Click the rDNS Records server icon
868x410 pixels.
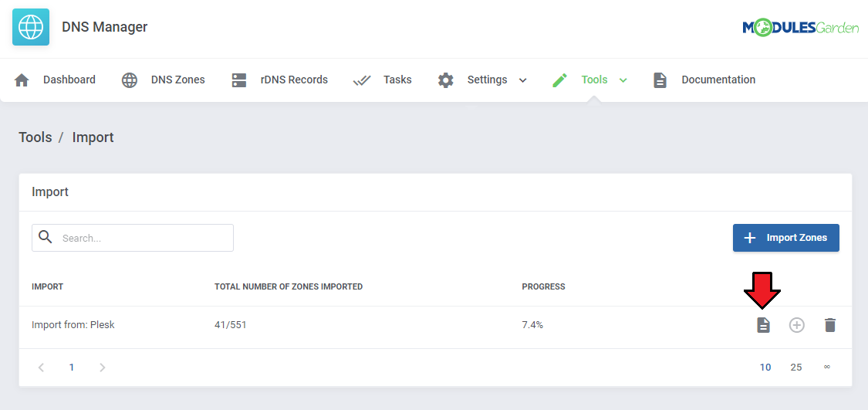[x=238, y=80]
